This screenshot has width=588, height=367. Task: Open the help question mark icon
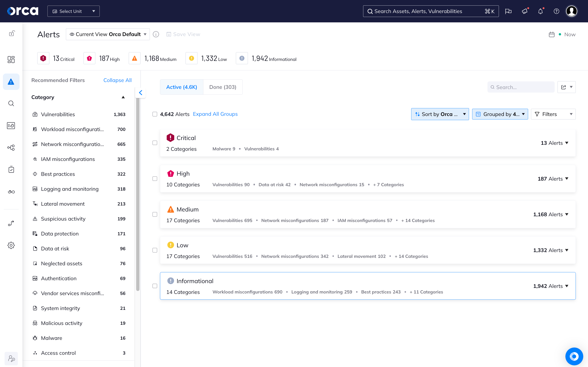coord(556,11)
